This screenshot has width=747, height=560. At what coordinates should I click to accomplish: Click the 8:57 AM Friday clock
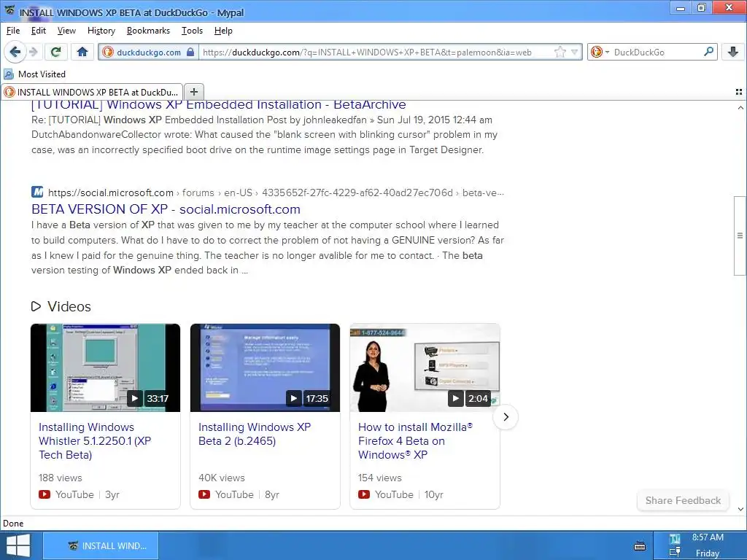click(708, 545)
